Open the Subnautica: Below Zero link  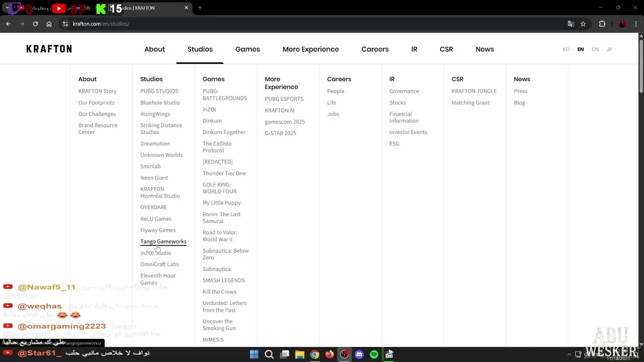225,254
